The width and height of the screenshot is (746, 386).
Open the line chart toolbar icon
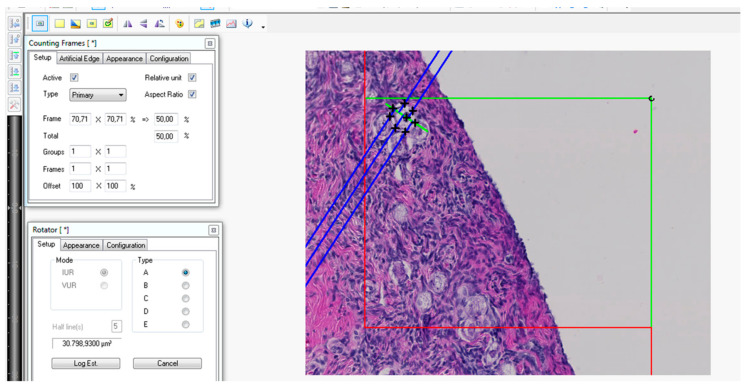click(x=231, y=23)
